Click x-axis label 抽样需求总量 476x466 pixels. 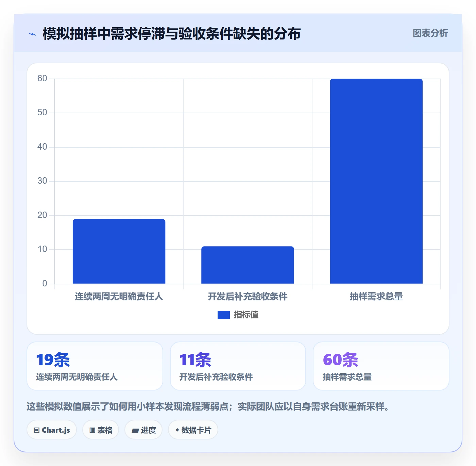pos(376,297)
